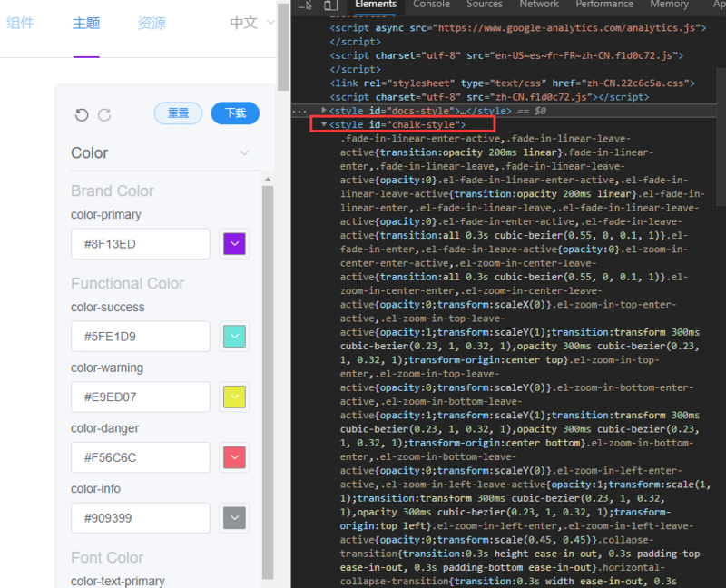Click the 下载 download button
The image size is (726, 588).
(x=235, y=113)
